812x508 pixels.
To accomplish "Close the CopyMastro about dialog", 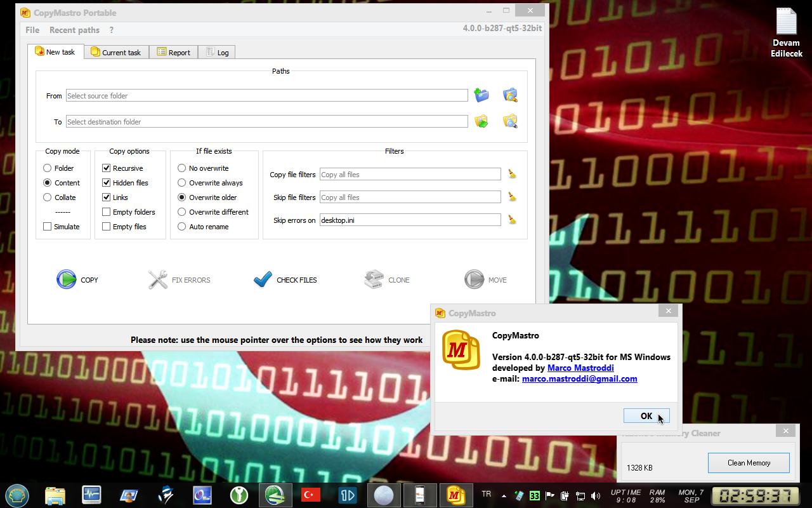I will [667, 311].
